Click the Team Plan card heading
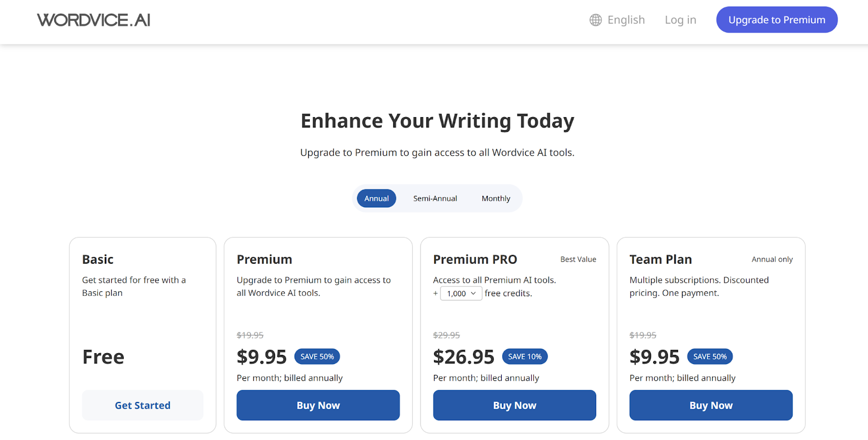The width and height of the screenshot is (868, 440). [660, 259]
